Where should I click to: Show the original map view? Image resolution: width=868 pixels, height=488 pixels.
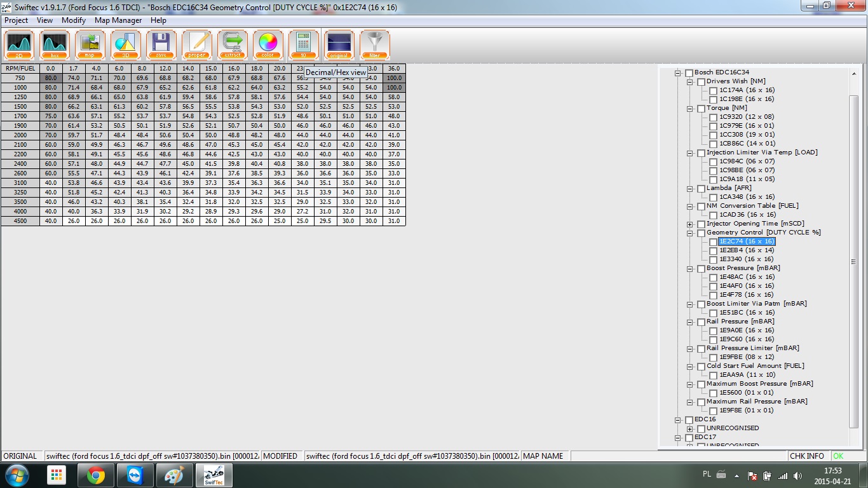[x=339, y=45]
